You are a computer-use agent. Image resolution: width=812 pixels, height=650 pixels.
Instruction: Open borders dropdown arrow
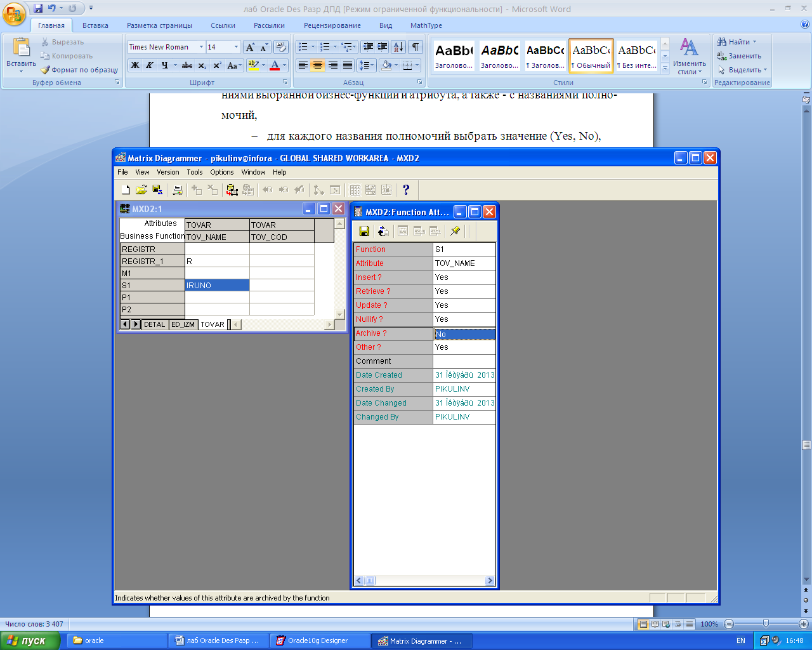(x=417, y=65)
